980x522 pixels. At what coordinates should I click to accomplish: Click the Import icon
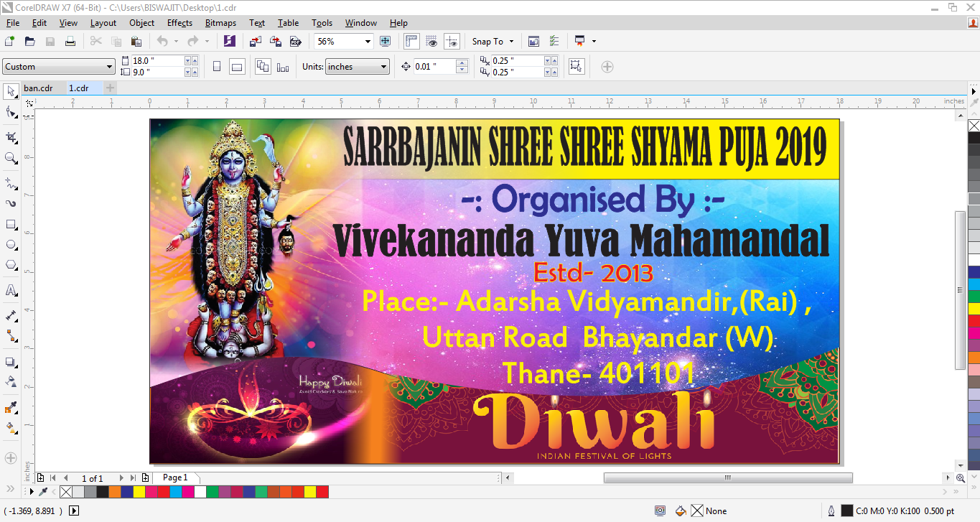pos(255,41)
